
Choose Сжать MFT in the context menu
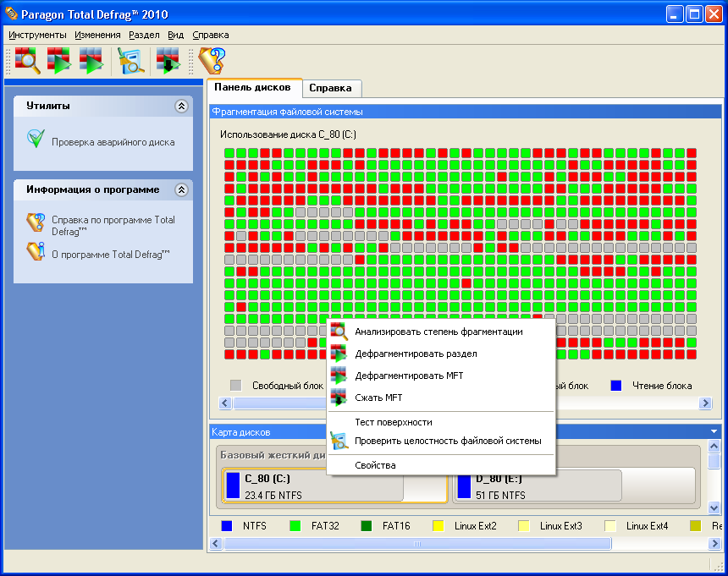click(x=378, y=398)
